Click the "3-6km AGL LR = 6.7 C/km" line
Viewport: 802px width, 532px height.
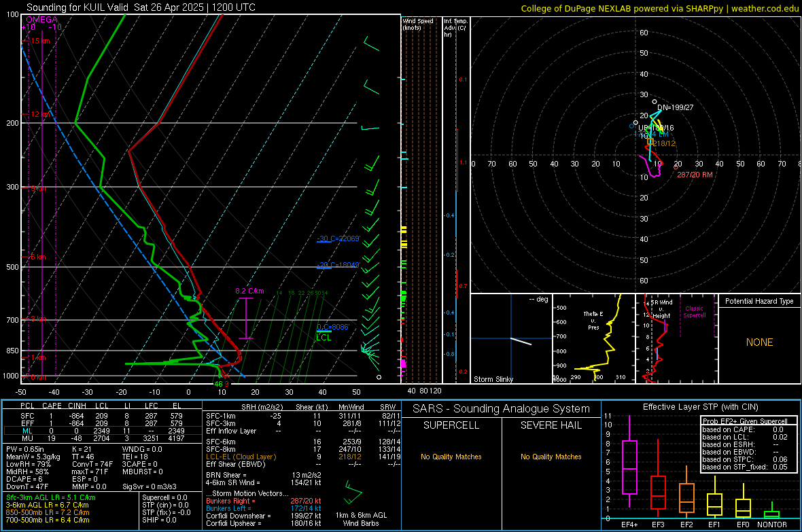tap(48, 505)
